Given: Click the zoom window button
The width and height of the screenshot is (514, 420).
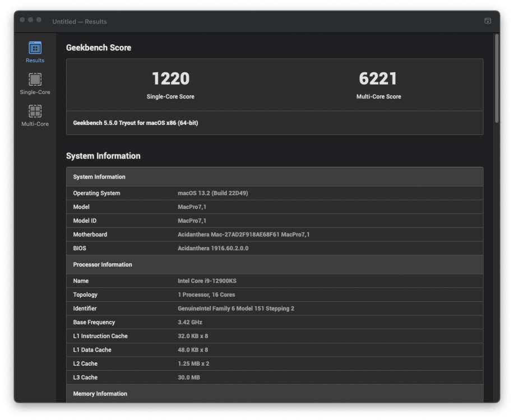Looking at the screenshot, I should coord(39,20).
